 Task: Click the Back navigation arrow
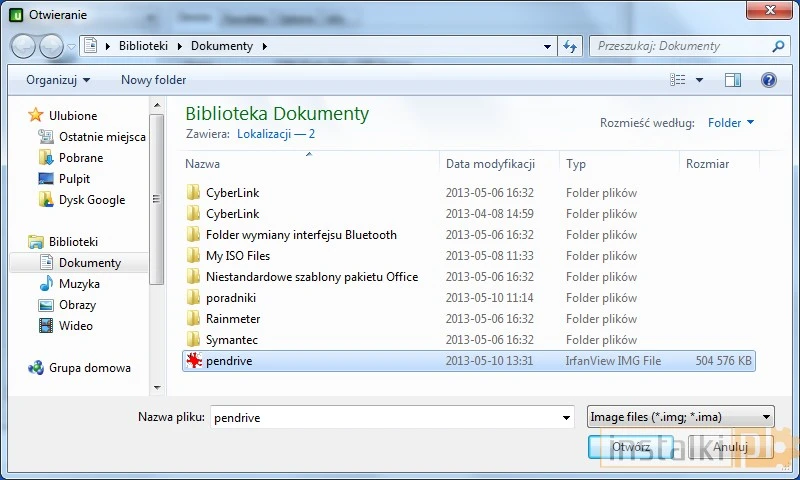tap(23, 47)
